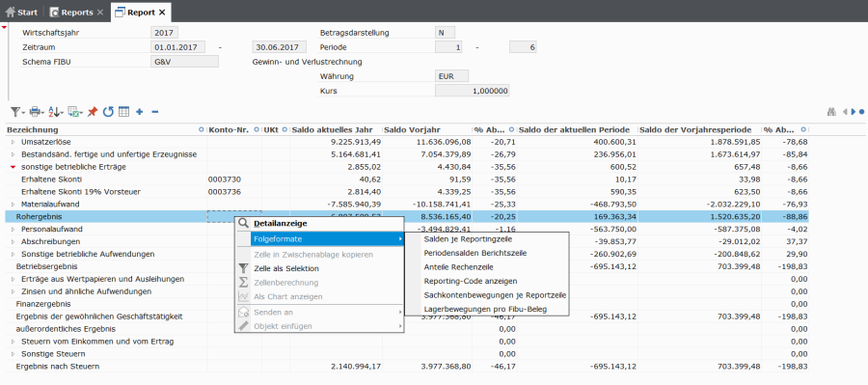Click the Zeitraum start date 01.01.2017
Viewport: 868px width, 385px height.
point(178,47)
